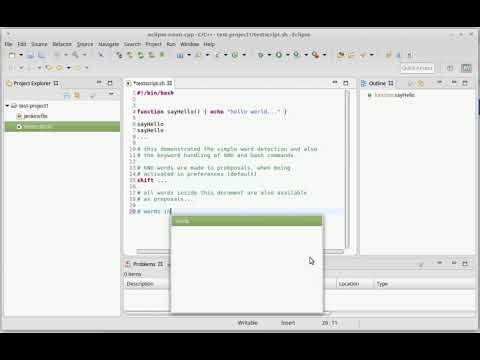This screenshot has width=480, height=360.
Task: Open the New dropdown arrow beside the New icon
Action: [21, 55]
